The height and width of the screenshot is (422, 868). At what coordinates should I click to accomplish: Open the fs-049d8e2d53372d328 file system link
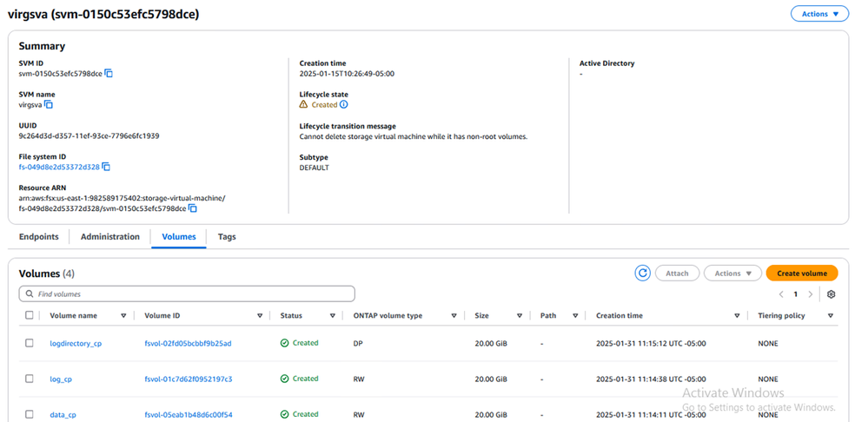(x=59, y=167)
